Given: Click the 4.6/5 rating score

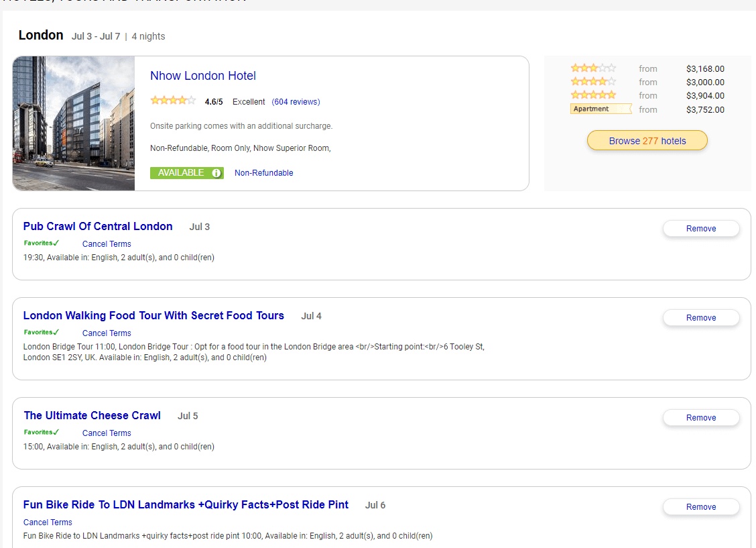Looking at the screenshot, I should click(214, 102).
